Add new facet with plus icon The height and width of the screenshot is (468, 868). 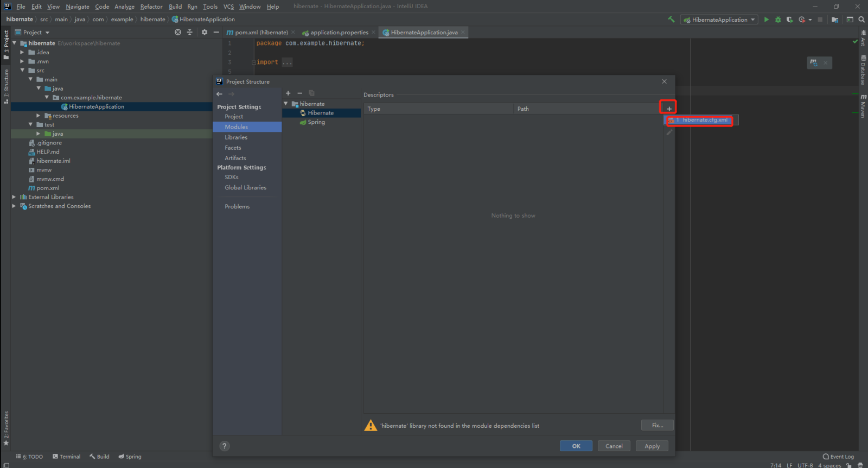(x=288, y=93)
